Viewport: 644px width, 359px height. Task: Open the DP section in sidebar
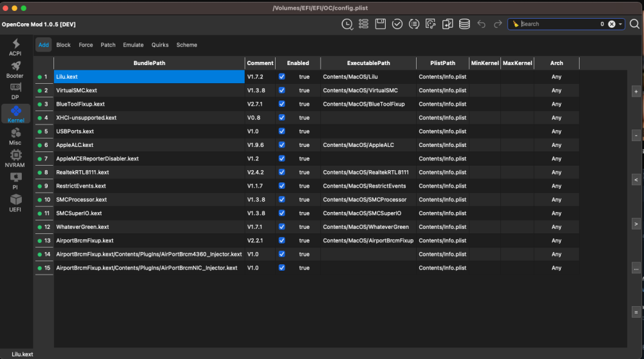tap(15, 92)
